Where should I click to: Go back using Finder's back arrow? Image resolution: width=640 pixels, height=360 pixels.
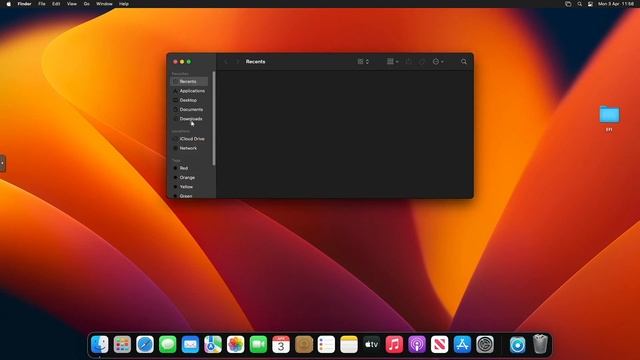[226, 62]
